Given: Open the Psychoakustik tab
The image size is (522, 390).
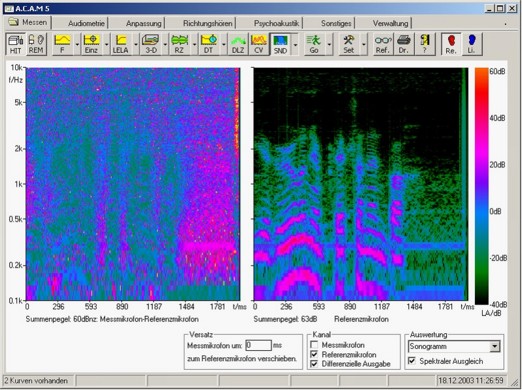Looking at the screenshot, I should coord(276,23).
